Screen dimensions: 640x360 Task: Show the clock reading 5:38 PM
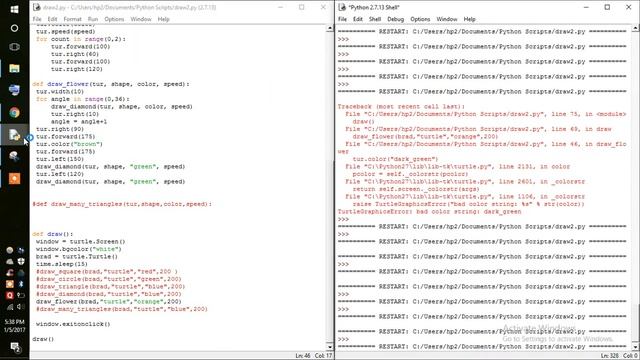[x=15, y=322]
